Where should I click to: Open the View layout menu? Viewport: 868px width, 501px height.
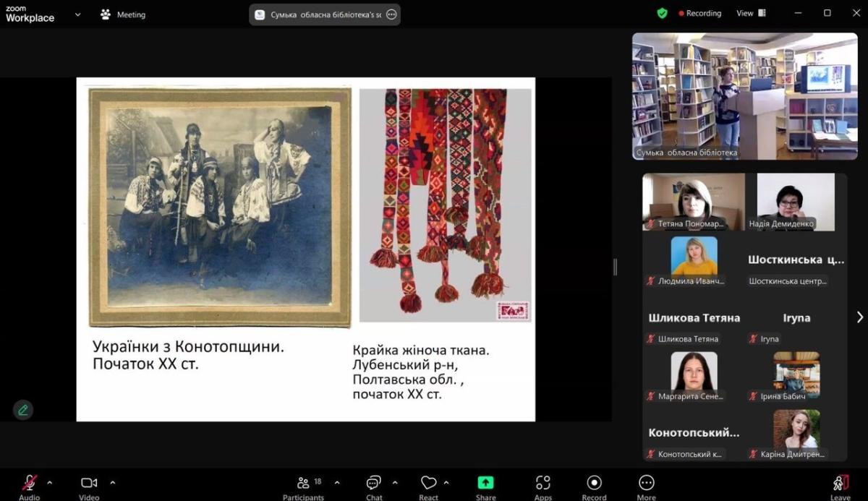click(x=749, y=13)
